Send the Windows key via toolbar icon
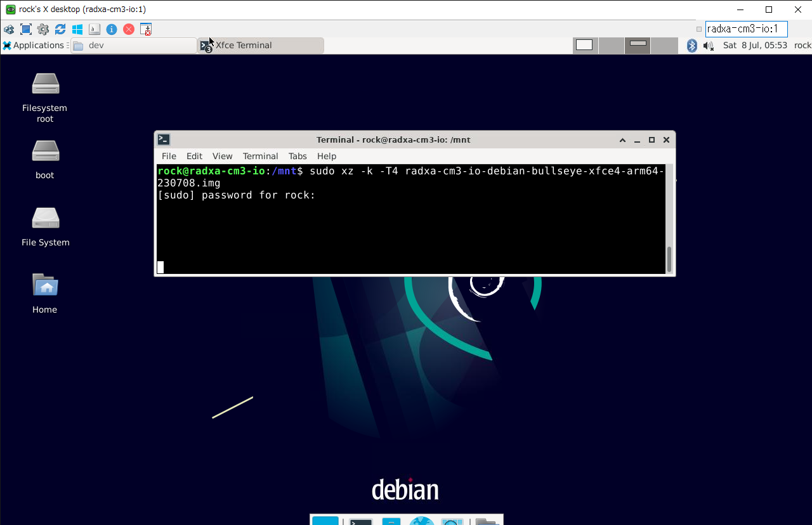The height and width of the screenshot is (525, 812). pos(77,29)
